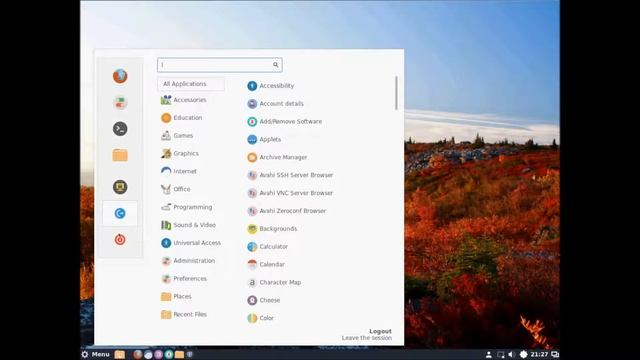Screen dimensions: 640x360
Task: Launch Archive Manager
Action: tap(277, 157)
